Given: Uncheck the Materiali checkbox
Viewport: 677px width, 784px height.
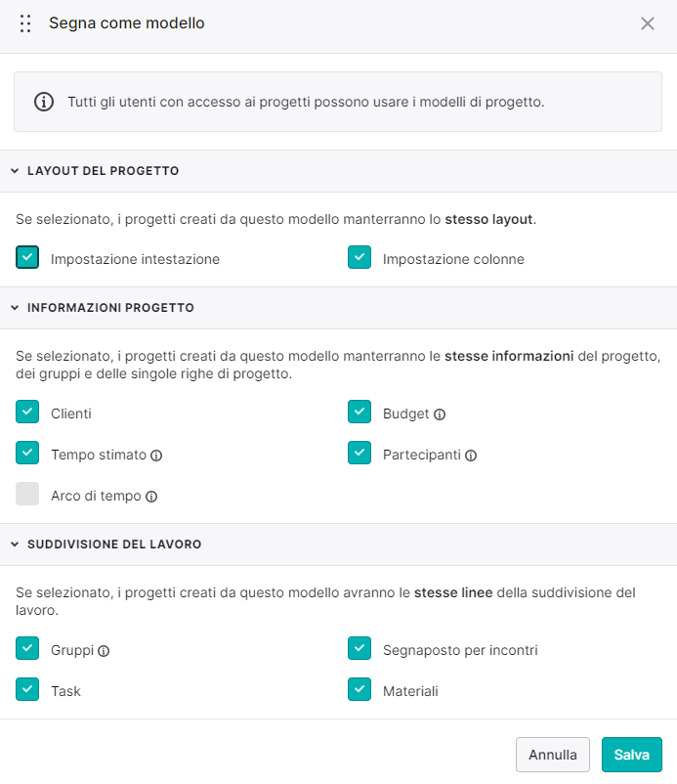Looking at the screenshot, I should (x=360, y=689).
